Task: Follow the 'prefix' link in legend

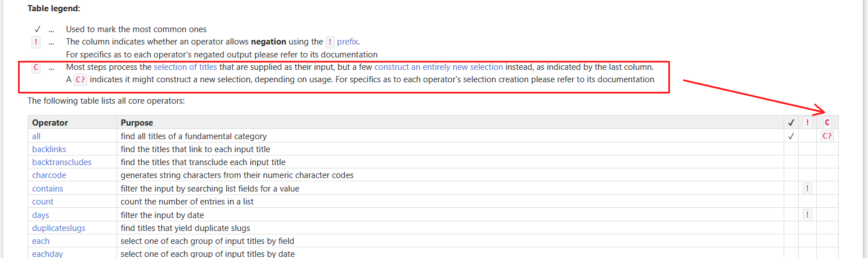Action: pyautogui.click(x=348, y=42)
